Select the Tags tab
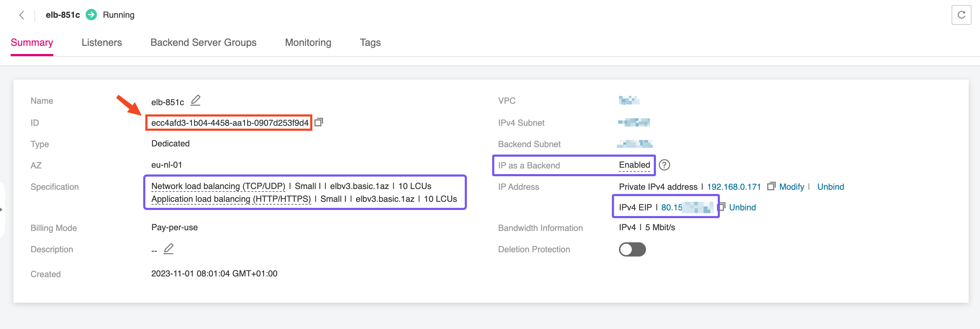980x329 pixels. (370, 43)
